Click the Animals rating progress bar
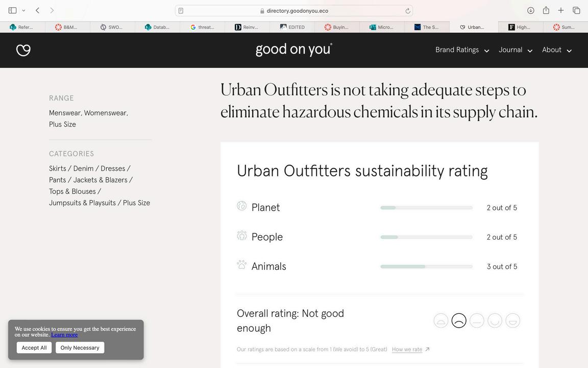Image resolution: width=588 pixels, height=368 pixels. click(x=426, y=267)
